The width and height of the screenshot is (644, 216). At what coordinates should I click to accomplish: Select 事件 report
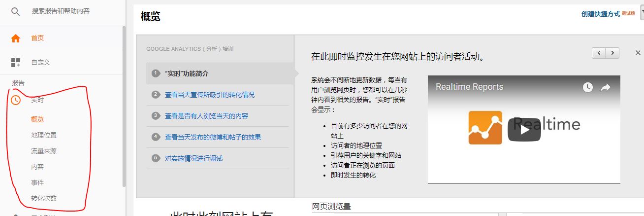coord(37,182)
